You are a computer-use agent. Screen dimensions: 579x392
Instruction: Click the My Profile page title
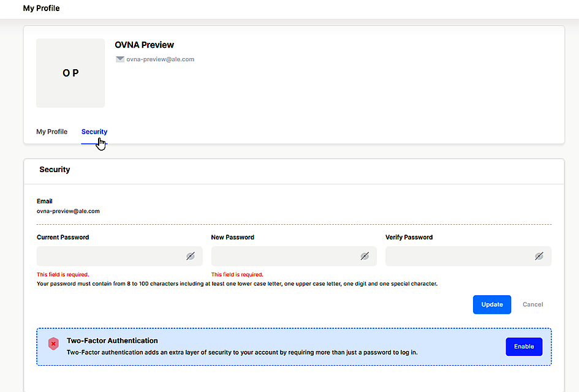41,9
